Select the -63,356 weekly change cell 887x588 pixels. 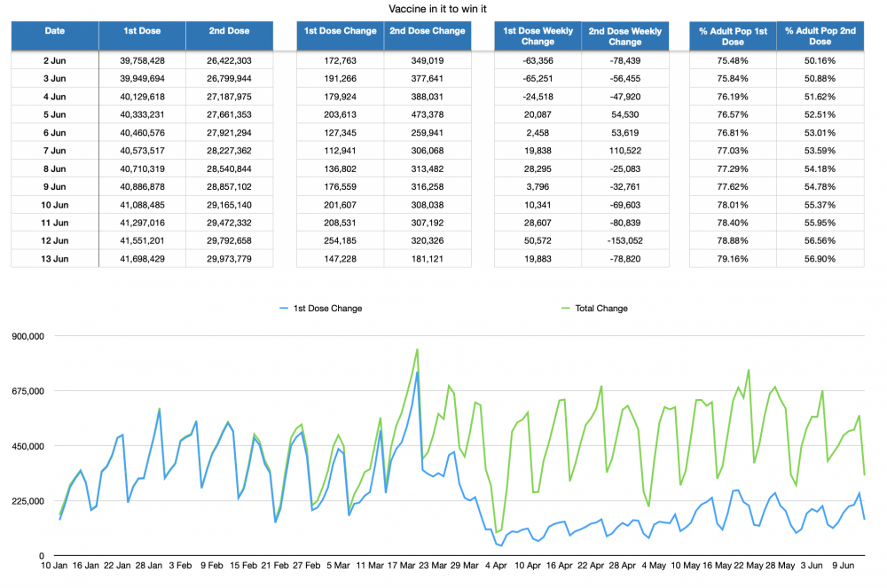pos(538,60)
